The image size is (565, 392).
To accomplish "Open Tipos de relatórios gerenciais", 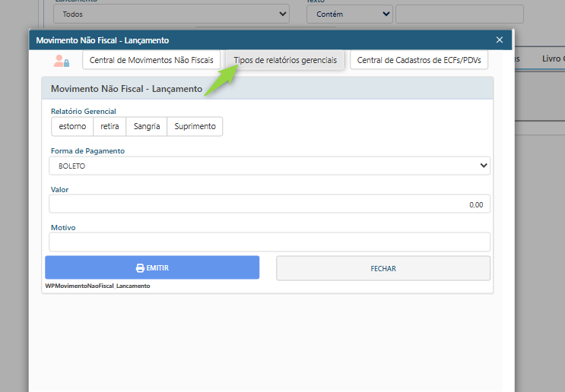I will pyautogui.click(x=285, y=60).
